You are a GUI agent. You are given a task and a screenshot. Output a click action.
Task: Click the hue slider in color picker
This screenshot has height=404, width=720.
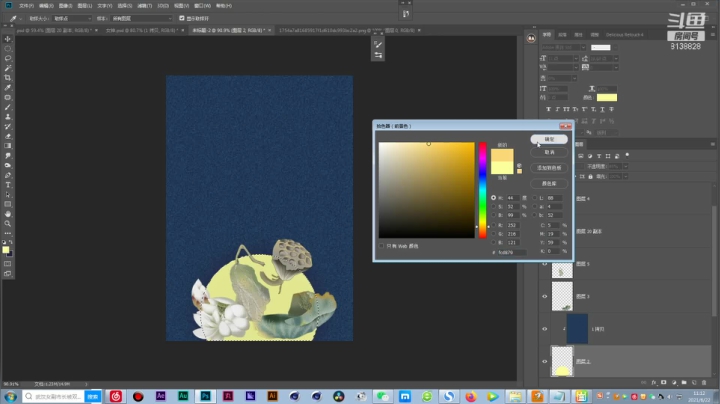pyautogui.click(x=482, y=190)
